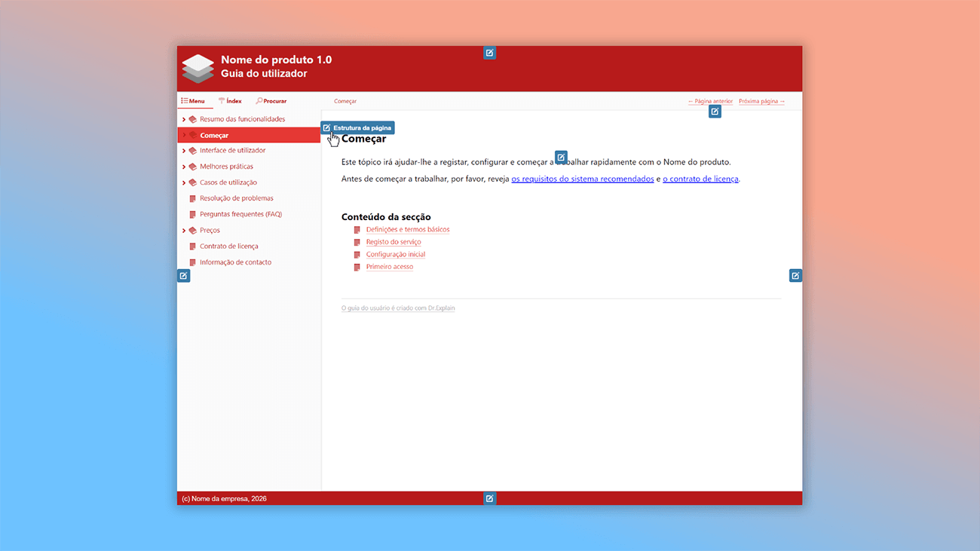The width and height of the screenshot is (980, 551).
Task: Click the edit icon on the footer bar
Action: pos(489,498)
